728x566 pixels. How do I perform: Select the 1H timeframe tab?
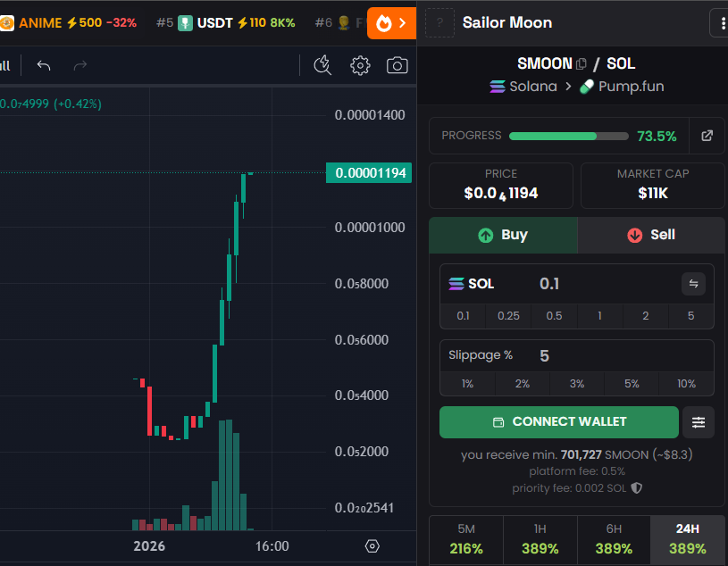[540, 539]
